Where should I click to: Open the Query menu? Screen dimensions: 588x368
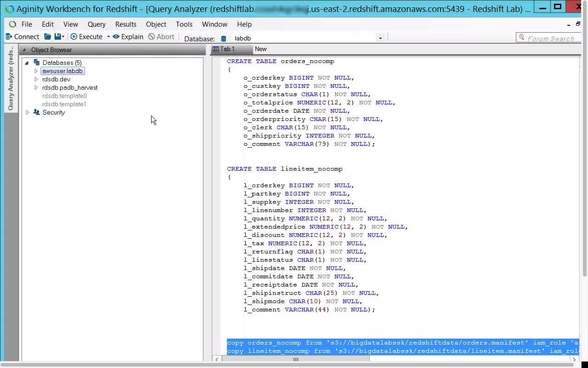(x=96, y=24)
